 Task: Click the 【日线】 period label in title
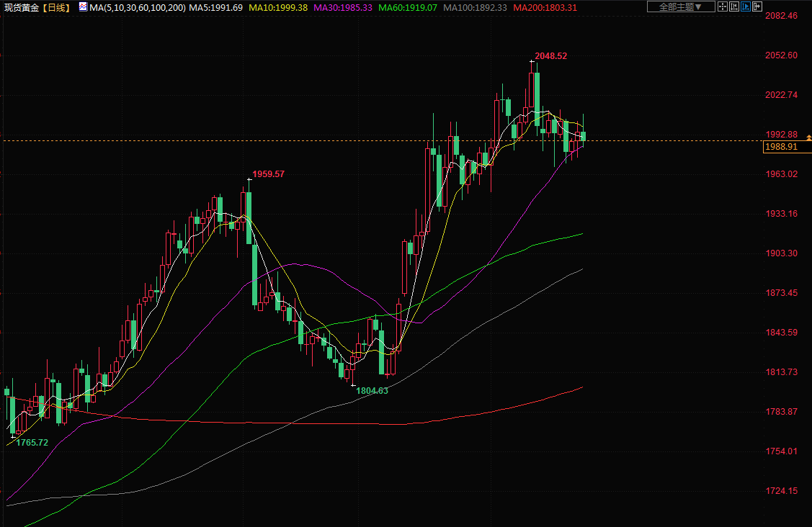click(x=57, y=7)
